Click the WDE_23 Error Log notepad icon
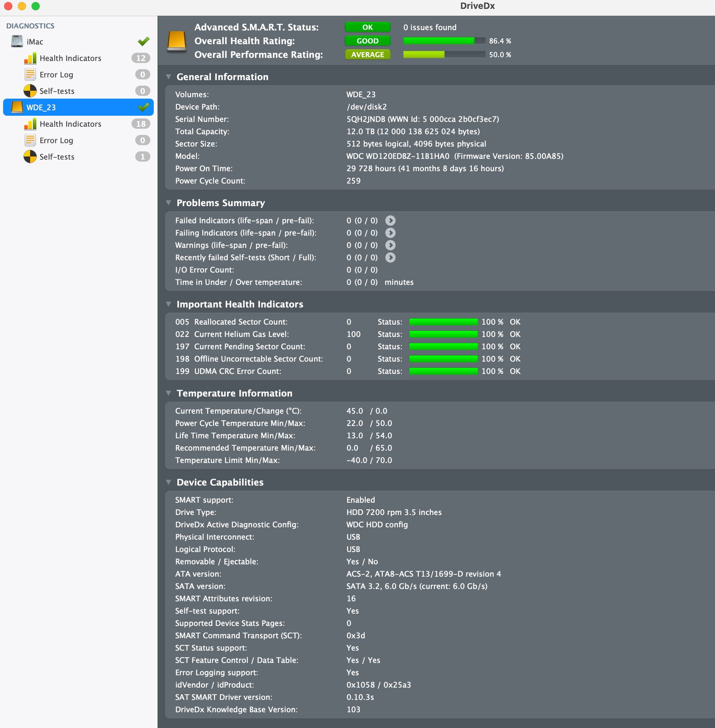The width and height of the screenshot is (715, 728). point(30,140)
